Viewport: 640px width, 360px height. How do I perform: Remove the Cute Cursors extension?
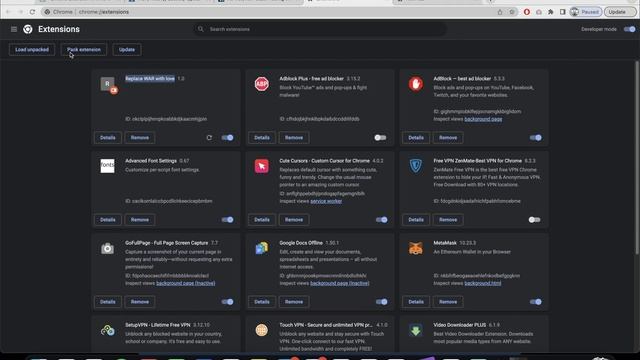pos(294,220)
